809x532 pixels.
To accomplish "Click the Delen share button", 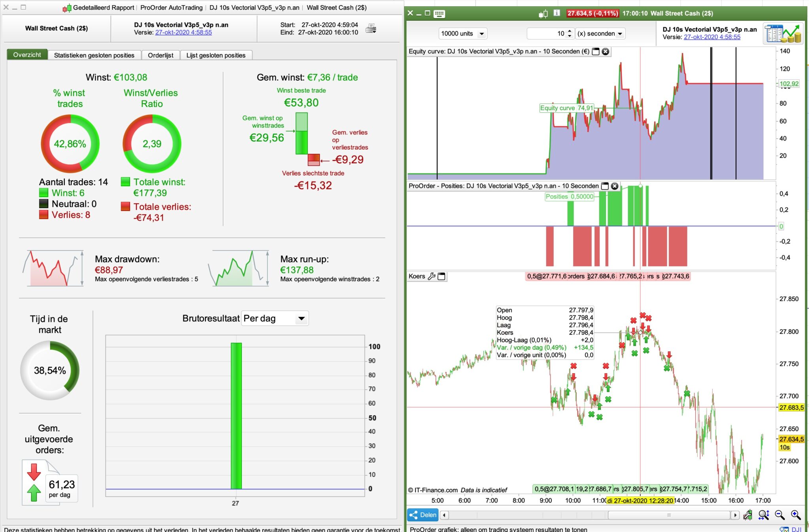I will point(423,515).
